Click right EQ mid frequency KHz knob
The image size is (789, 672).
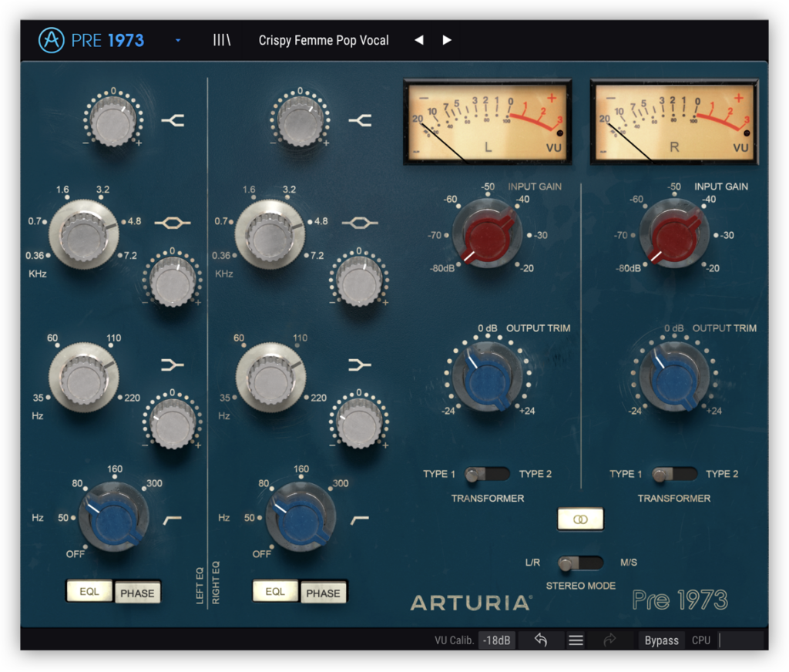point(270,234)
